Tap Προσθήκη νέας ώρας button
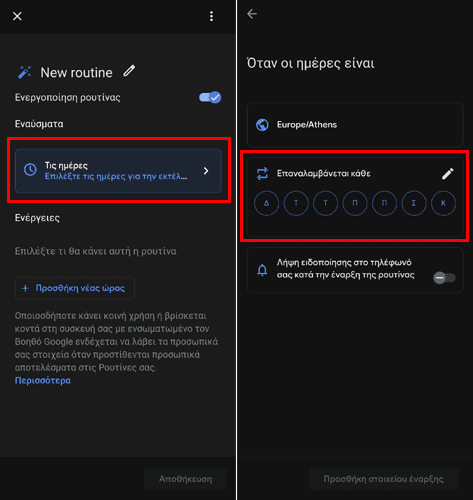This screenshot has height=500, width=473. point(75,288)
